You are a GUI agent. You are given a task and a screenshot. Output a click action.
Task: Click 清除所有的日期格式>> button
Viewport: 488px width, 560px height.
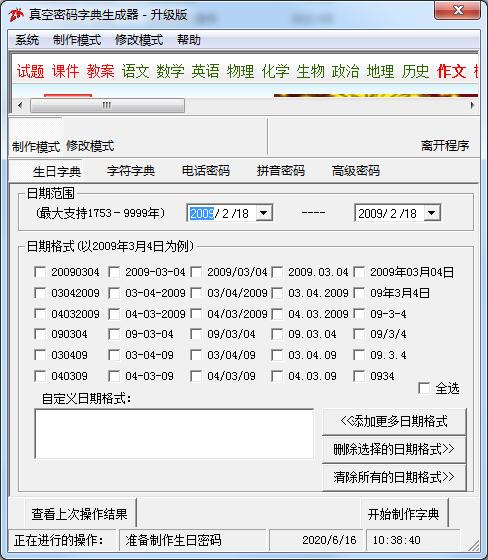pyautogui.click(x=394, y=478)
